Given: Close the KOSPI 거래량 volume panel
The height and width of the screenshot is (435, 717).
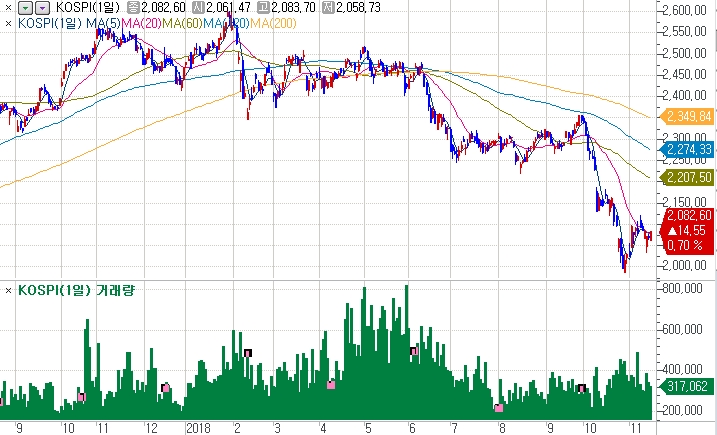Looking at the screenshot, I should (9, 290).
